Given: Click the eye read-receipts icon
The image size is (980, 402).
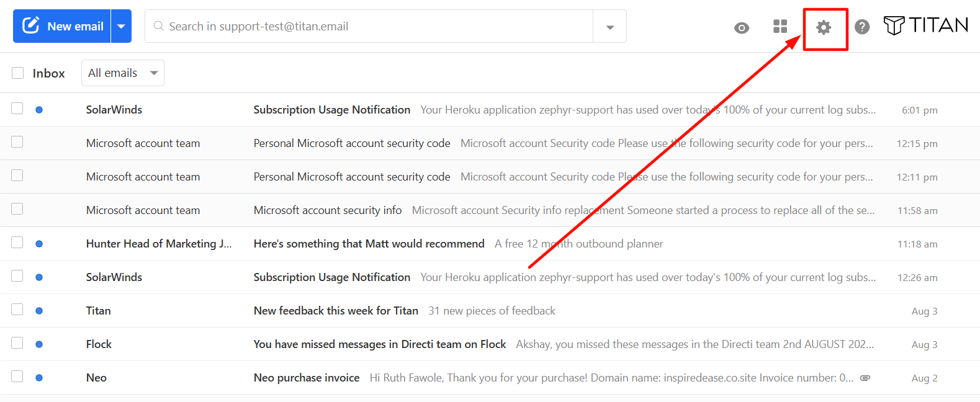Looking at the screenshot, I should pos(742,28).
